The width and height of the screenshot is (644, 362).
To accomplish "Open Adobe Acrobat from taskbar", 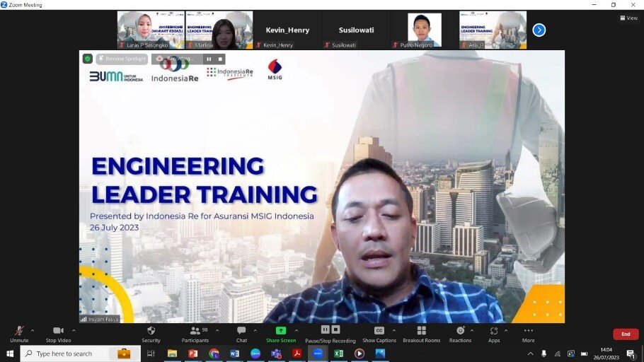I will click(297, 354).
